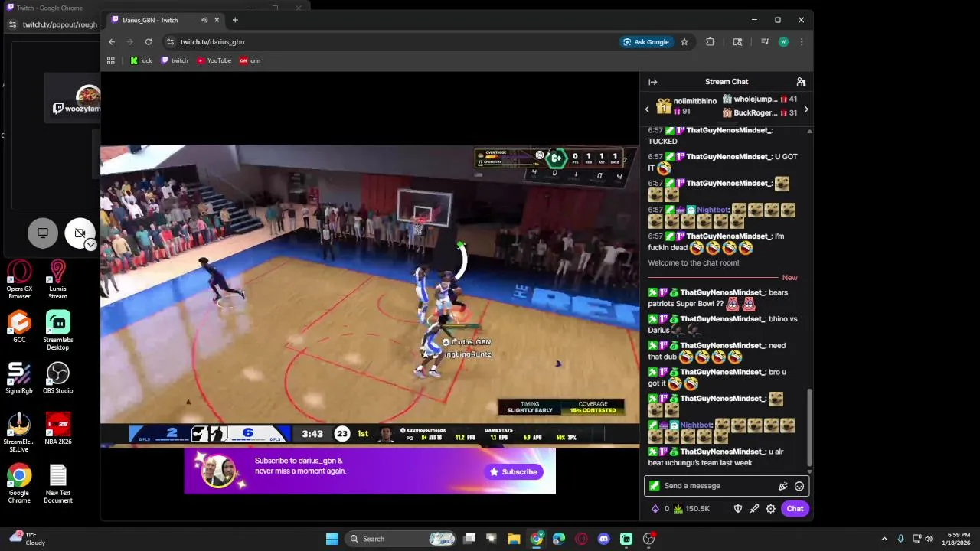Open the Streamlabs Desktop shortcut
Image resolution: width=980 pixels, height=551 pixels.
click(x=57, y=331)
